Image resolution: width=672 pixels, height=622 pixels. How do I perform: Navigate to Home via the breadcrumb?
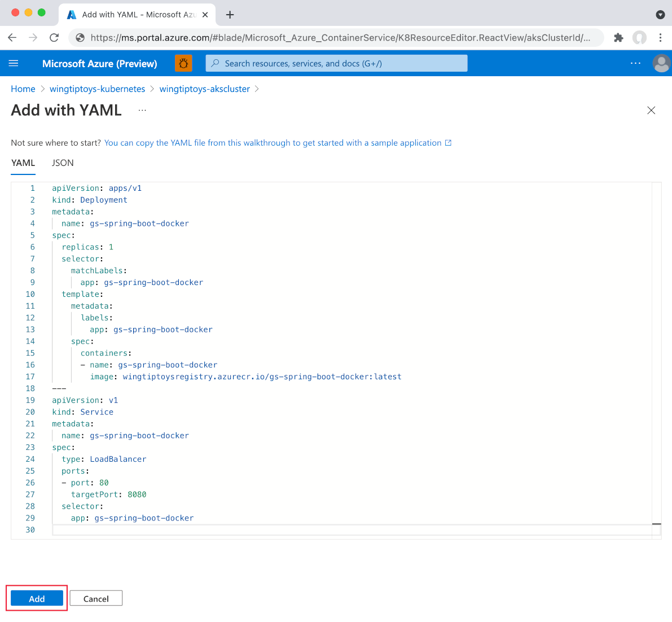(x=23, y=89)
